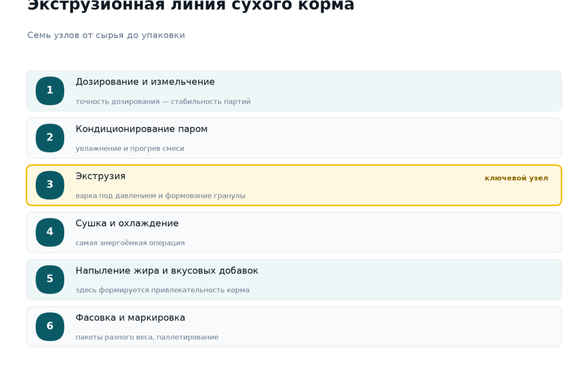The height and width of the screenshot is (368, 588).
Task: Select 'Напыление жира и вкусовых добавок' title
Action: pyautogui.click(x=167, y=271)
